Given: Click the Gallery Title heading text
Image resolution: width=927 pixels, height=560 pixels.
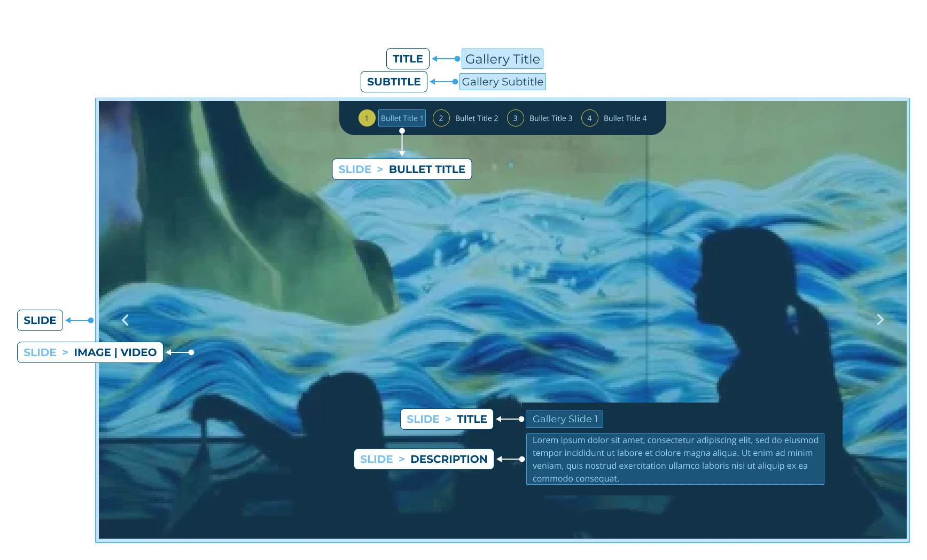Looking at the screenshot, I should pyautogui.click(x=502, y=59).
